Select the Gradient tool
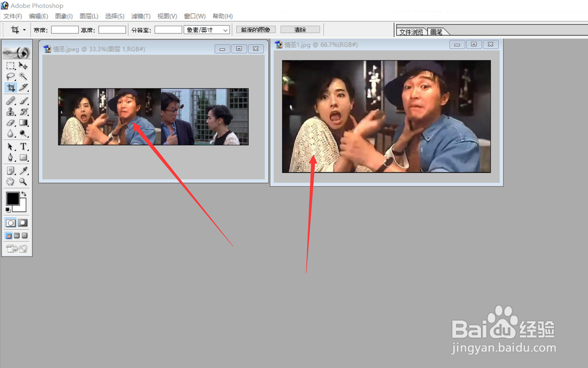This screenshot has width=588, height=368. pyautogui.click(x=23, y=123)
